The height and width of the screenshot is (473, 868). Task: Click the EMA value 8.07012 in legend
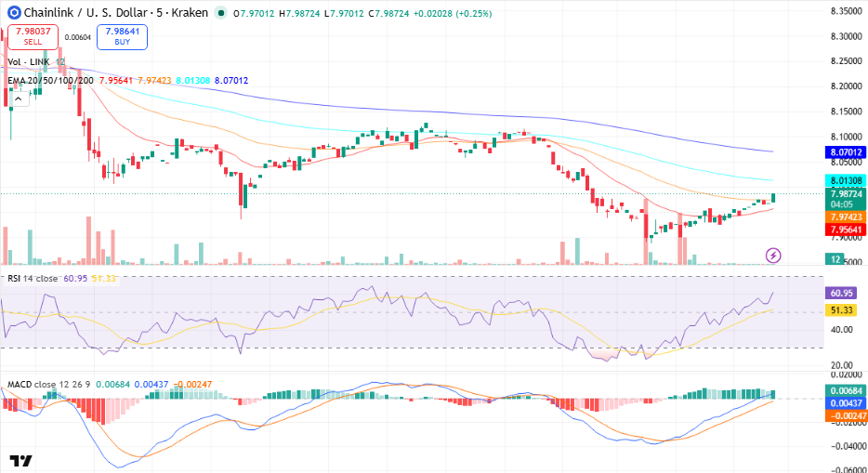point(231,81)
